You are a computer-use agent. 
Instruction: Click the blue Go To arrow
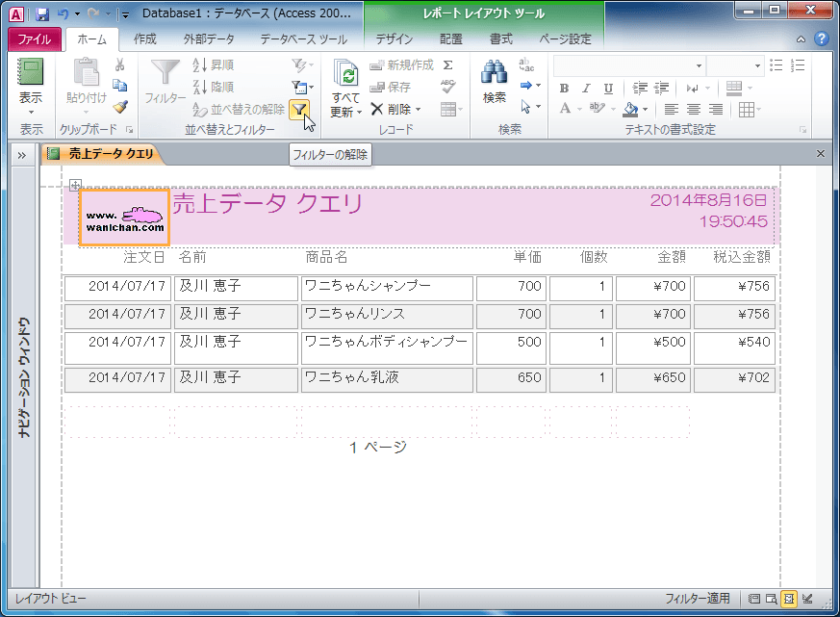(x=526, y=86)
